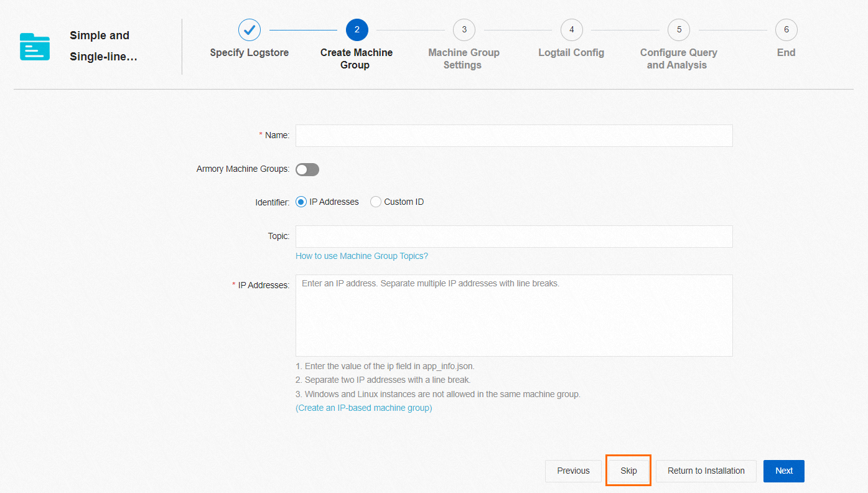
Task: Click the Skip button
Action: 628,471
